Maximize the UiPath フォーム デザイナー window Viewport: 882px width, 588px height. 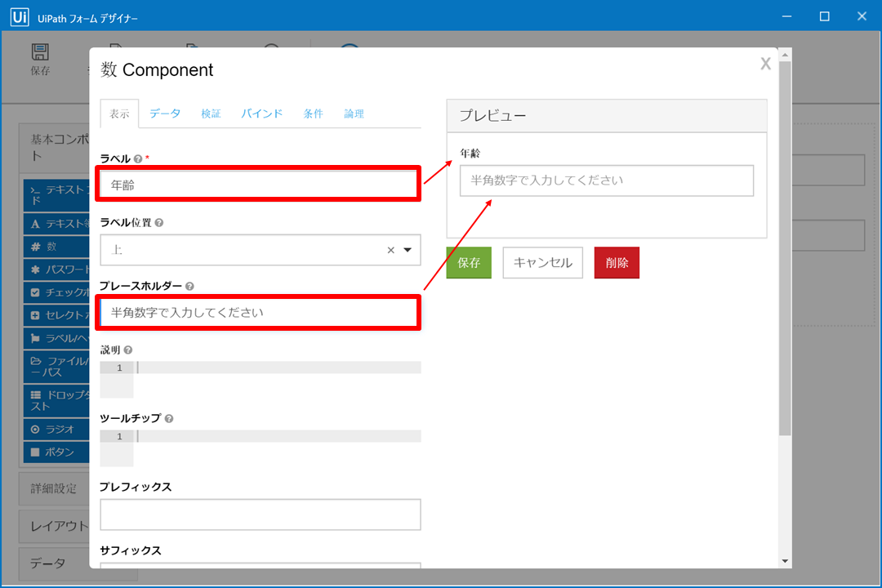pyautogui.click(x=824, y=16)
